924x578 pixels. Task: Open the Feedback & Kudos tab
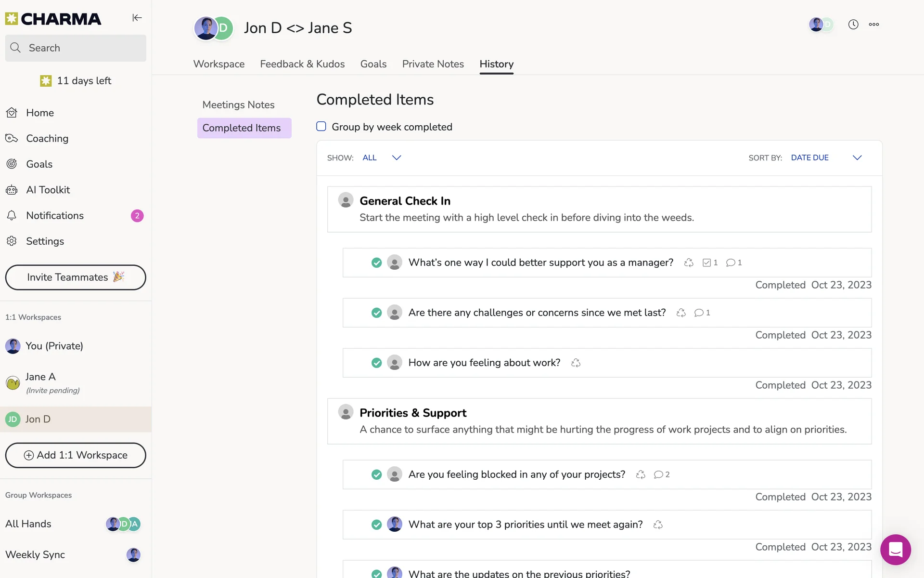pyautogui.click(x=302, y=64)
